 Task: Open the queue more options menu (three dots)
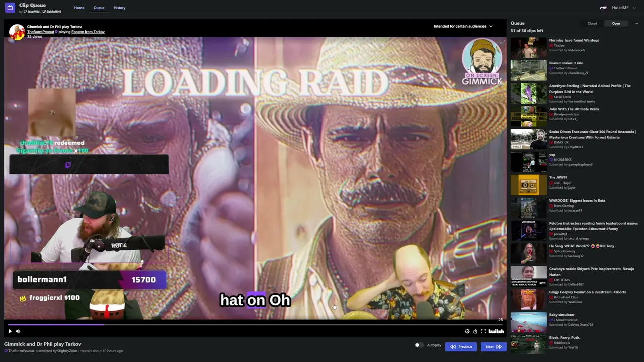click(x=636, y=23)
